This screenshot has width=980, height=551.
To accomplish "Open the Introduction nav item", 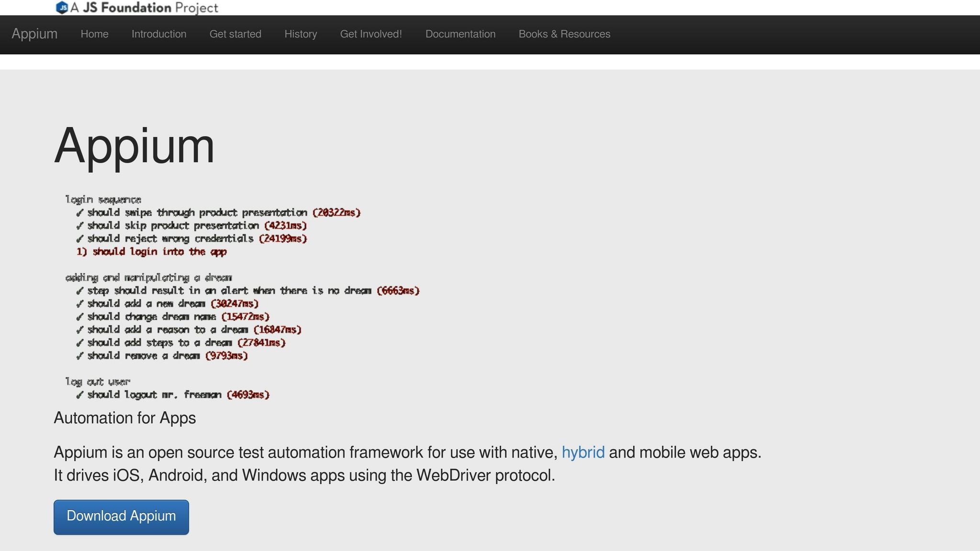I will point(159,34).
